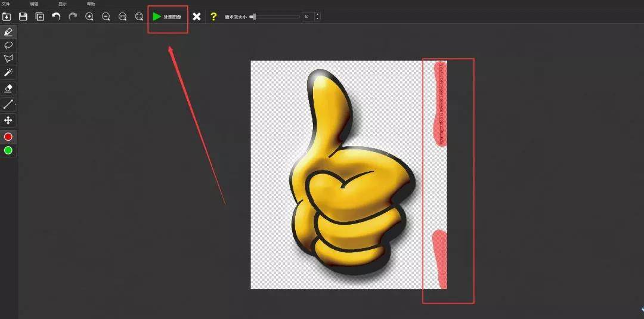The image size is (644, 319).
Task: Select the red marker color
Action: click(8, 137)
